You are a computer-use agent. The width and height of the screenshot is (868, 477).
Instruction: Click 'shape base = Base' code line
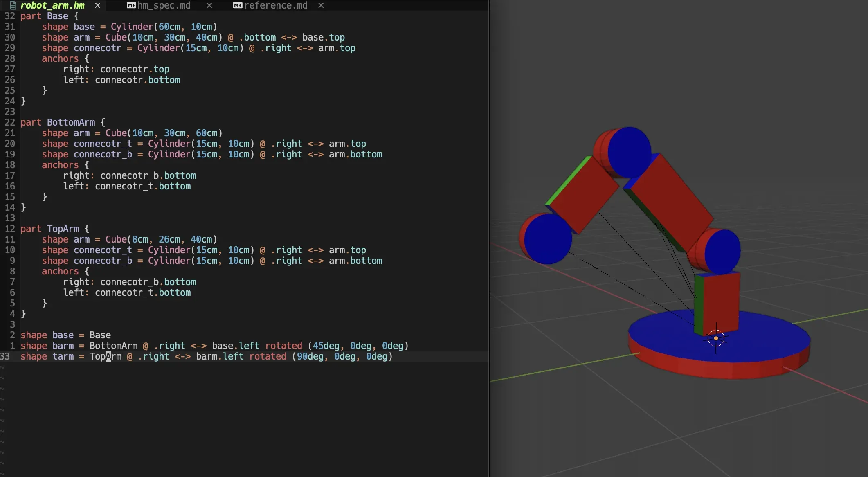tap(65, 335)
